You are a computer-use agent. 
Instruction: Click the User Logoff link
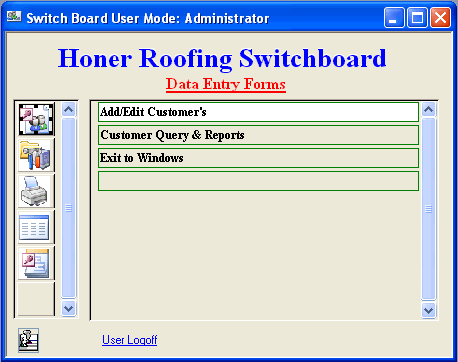point(129,340)
